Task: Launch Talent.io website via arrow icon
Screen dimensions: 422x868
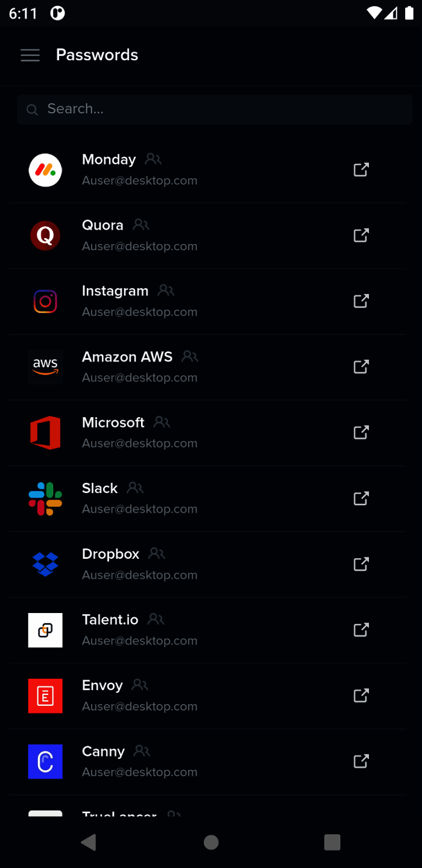Action: [361, 630]
